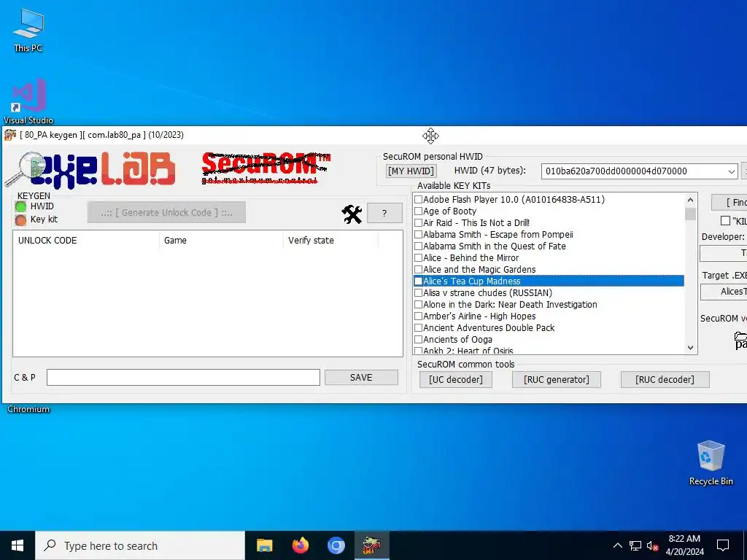Click the SecuROM logo image

[266, 168]
